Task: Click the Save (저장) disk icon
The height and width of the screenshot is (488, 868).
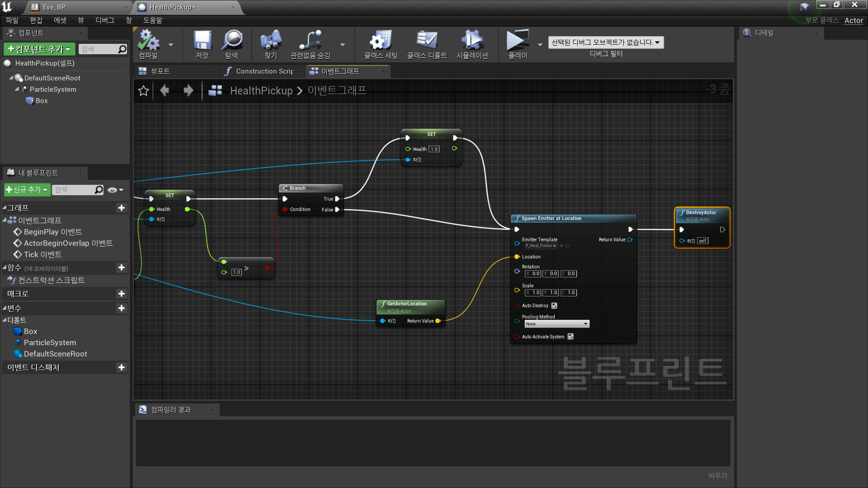Action: pyautogui.click(x=202, y=41)
